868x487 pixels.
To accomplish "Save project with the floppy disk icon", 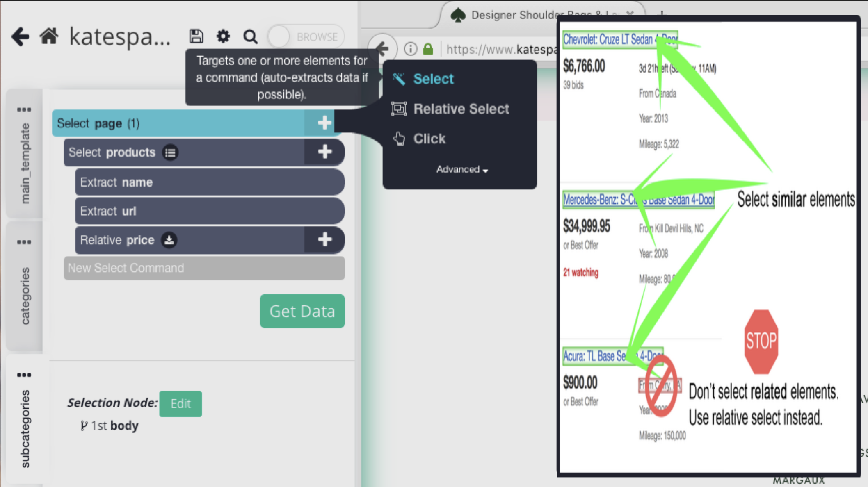I will tap(196, 36).
